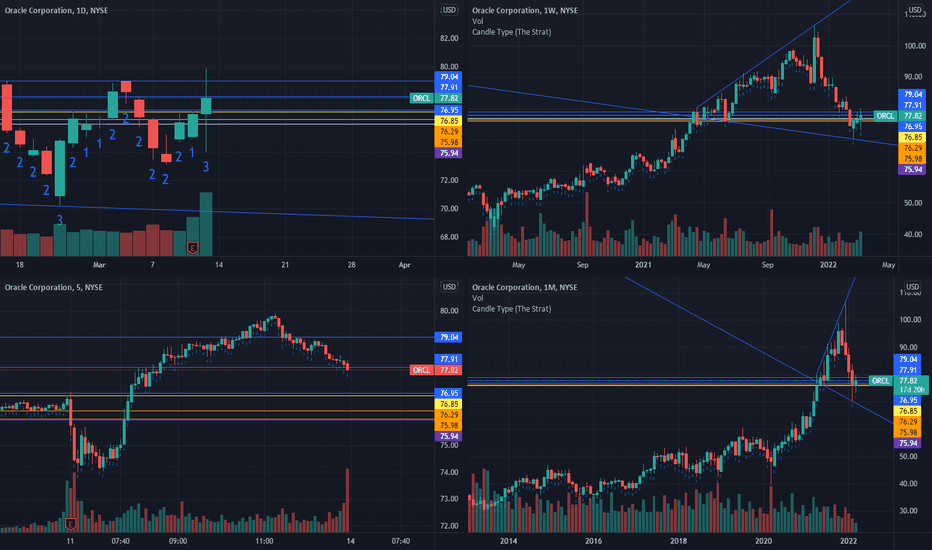
Task: Open the USD currency selector on the 1W chart
Action: click(x=914, y=10)
